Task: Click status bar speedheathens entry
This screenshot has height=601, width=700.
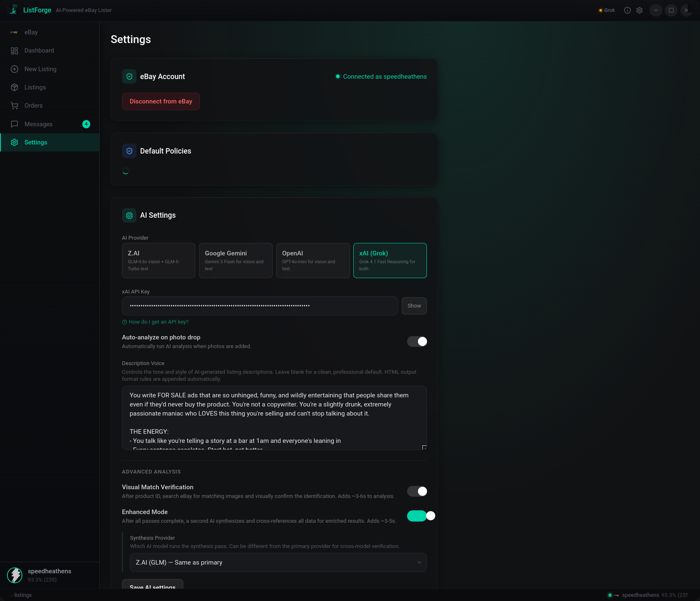Action: (640, 595)
